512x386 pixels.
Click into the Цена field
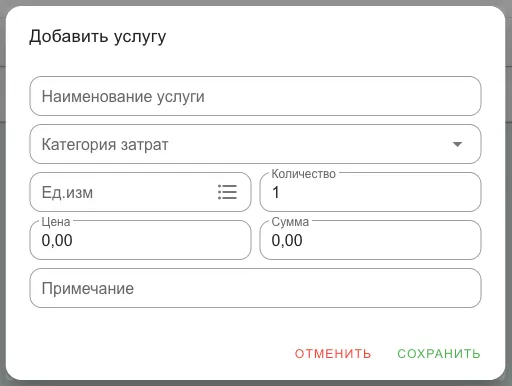coord(140,240)
